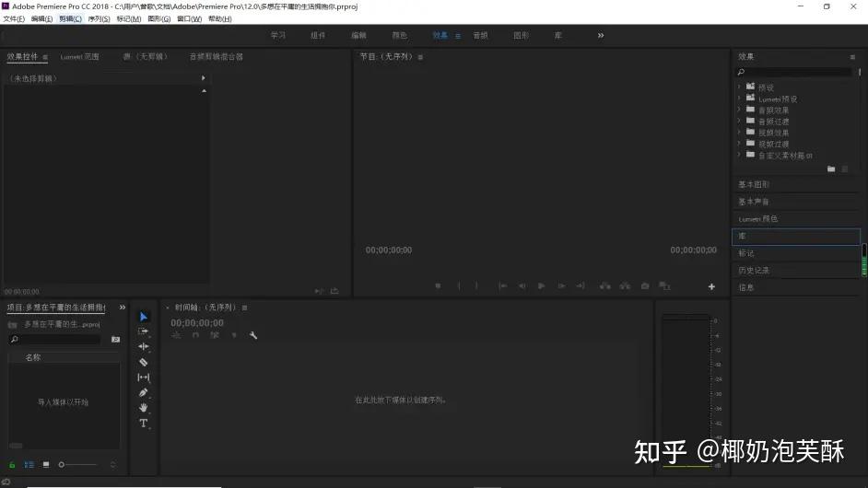
Task: Select the Selection arrow tool
Action: [144, 317]
